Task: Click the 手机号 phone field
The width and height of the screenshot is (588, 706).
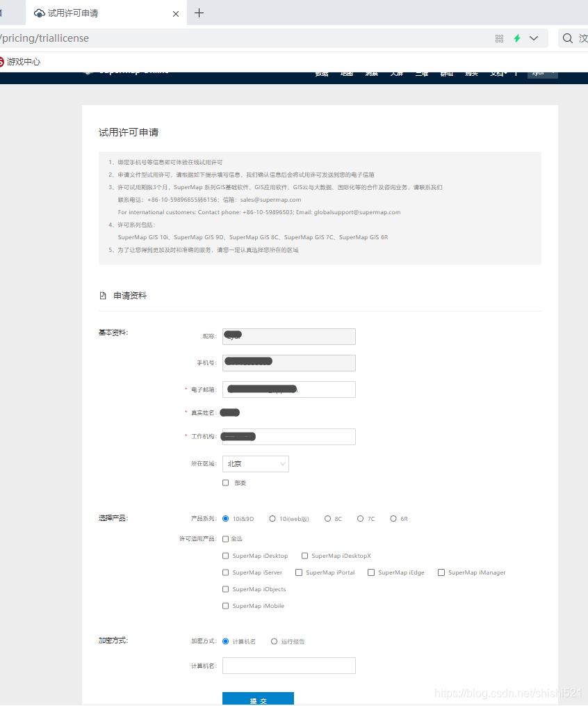Action: coord(289,363)
